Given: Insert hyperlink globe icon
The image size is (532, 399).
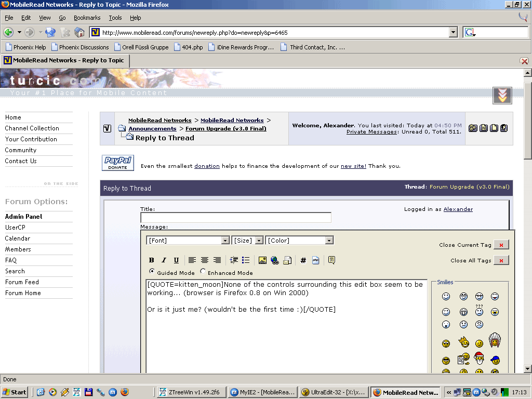Looking at the screenshot, I should 275,260.
